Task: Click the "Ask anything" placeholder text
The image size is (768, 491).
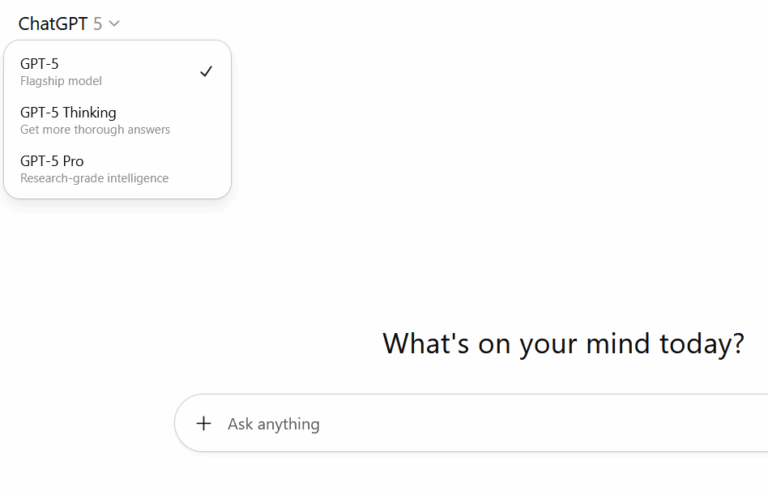Action: tap(273, 424)
